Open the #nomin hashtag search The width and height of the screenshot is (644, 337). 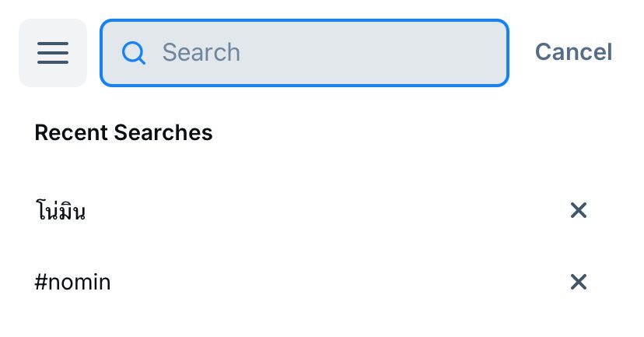[73, 282]
